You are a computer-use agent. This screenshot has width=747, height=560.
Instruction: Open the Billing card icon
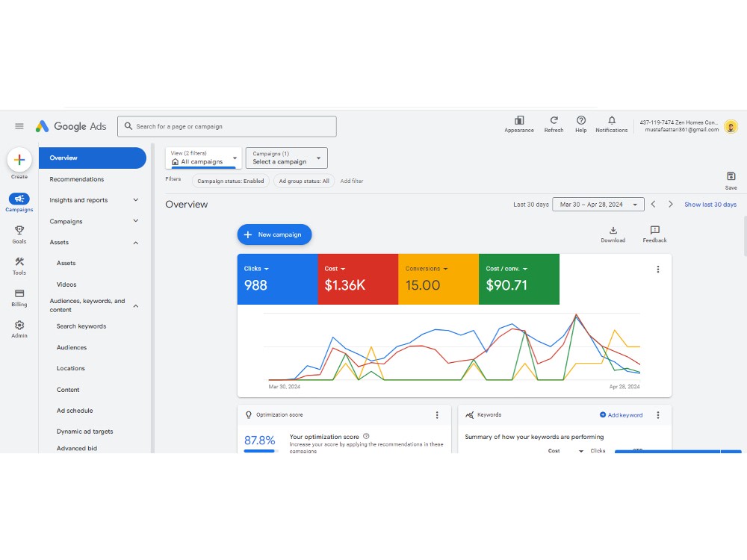(19, 293)
